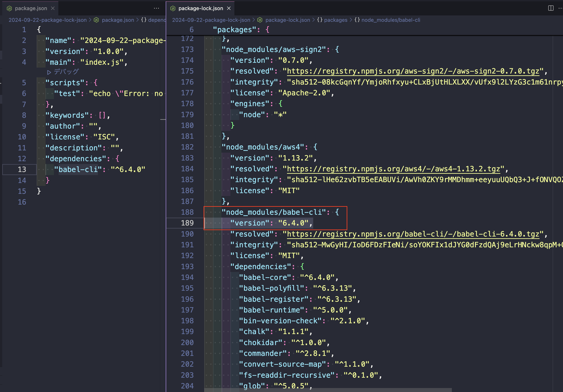
Task: Click the JS icon on the package-lock.json tab
Action: pyautogui.click(x=173, y=8)
